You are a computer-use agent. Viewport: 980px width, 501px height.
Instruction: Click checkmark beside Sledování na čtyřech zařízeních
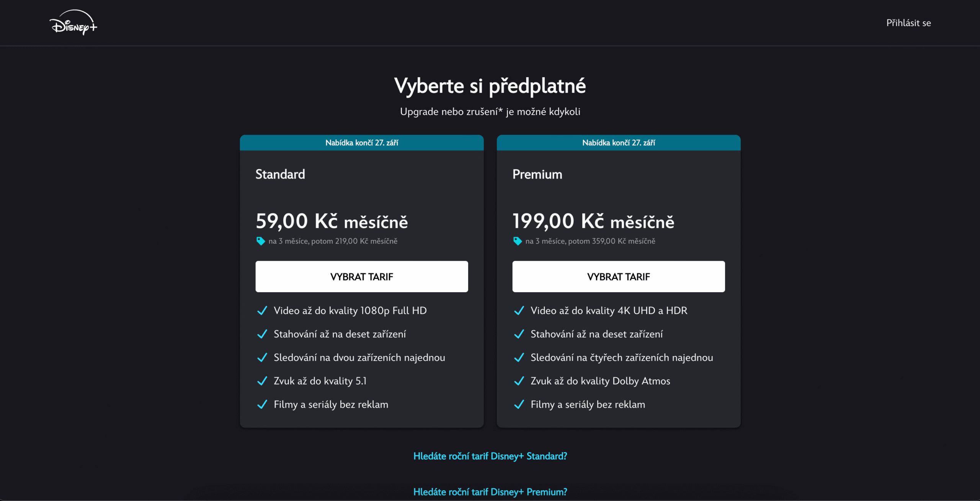click(519, 358)
